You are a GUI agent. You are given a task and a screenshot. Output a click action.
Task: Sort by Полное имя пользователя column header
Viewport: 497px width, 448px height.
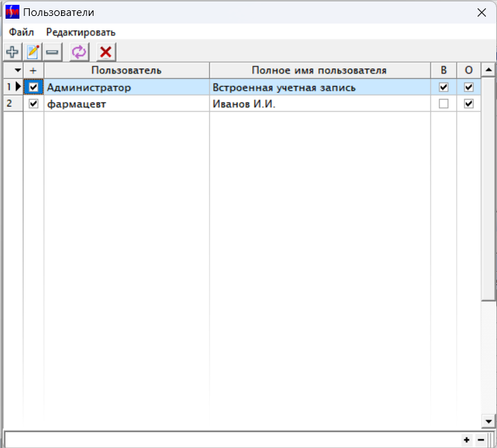tap(320, 71)
